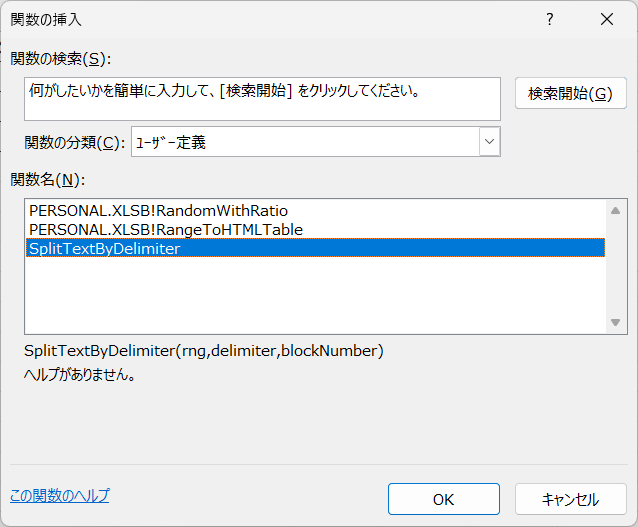Image resolution: width=638 pixels, height=527 pixels.
Task: Click the question mark help icon
Action: tap(550, 19)
